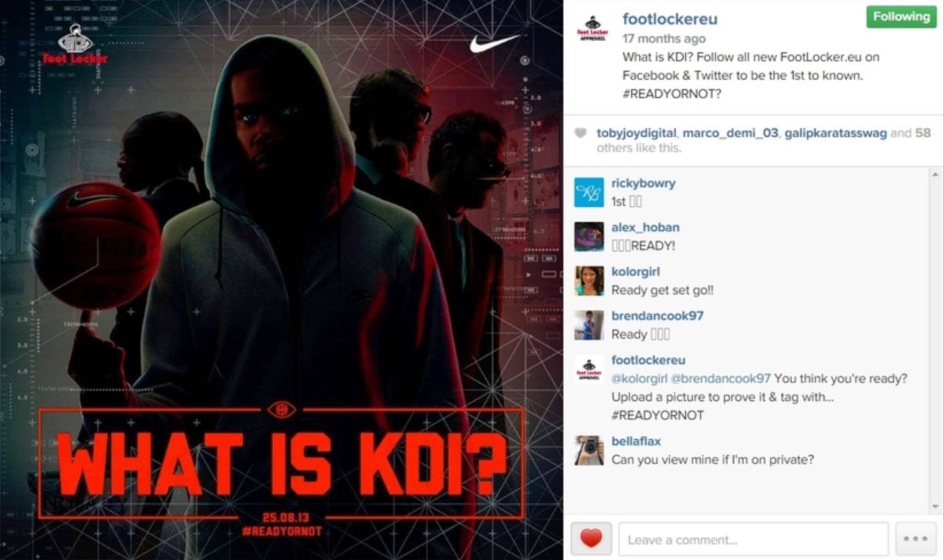Click the comments scrollbar up arrow
Screen dimensions: 944x560
coord(935,174)
